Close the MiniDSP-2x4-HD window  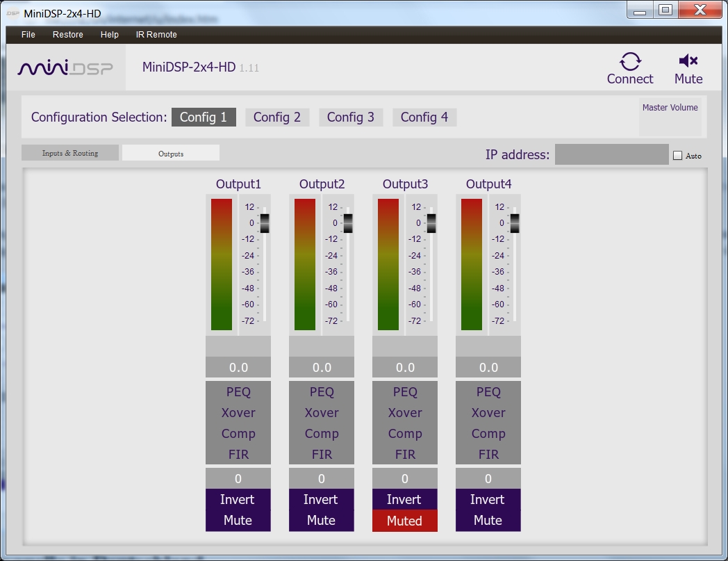click(700, 10)
